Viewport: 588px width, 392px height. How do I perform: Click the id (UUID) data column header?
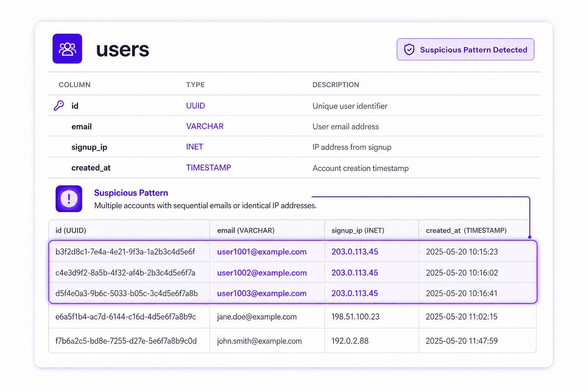pyautogui.click(x=71, y=230)
